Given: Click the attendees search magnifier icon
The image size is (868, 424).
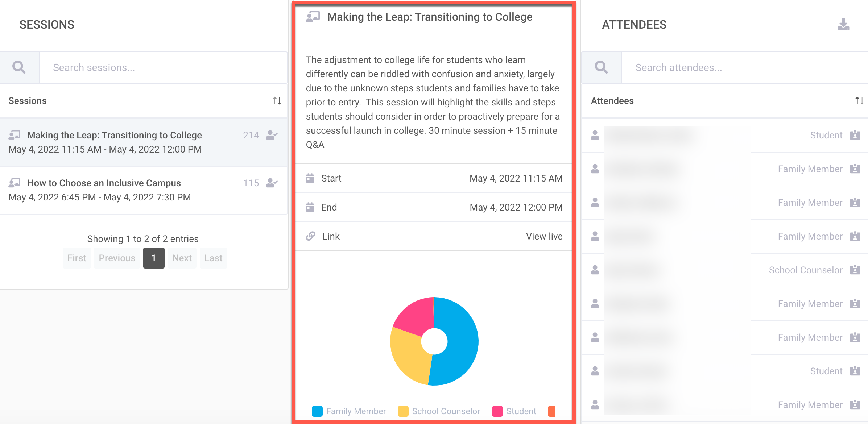Looking at the screenshot, I should (601, 67).
